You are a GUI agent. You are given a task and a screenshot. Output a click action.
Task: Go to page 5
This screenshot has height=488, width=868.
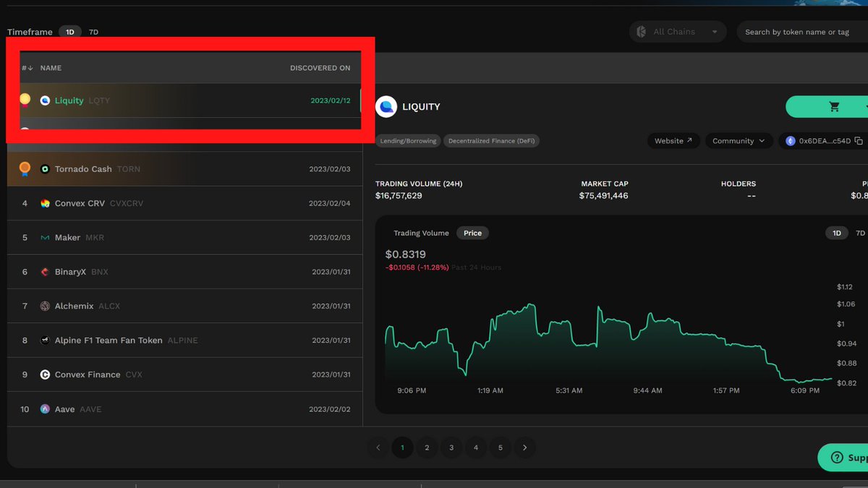[501, 448]
